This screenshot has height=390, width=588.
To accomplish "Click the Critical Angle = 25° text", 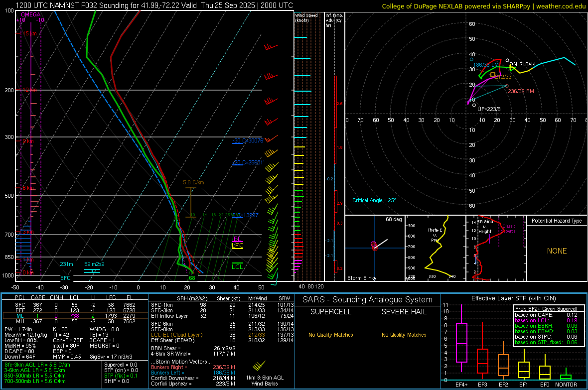I will tap(374, 200).
